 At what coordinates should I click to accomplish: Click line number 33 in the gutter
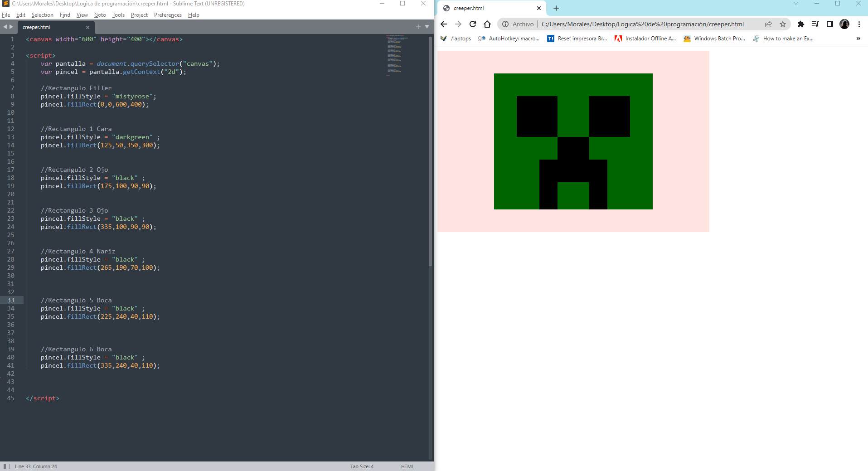coord(11,300)
